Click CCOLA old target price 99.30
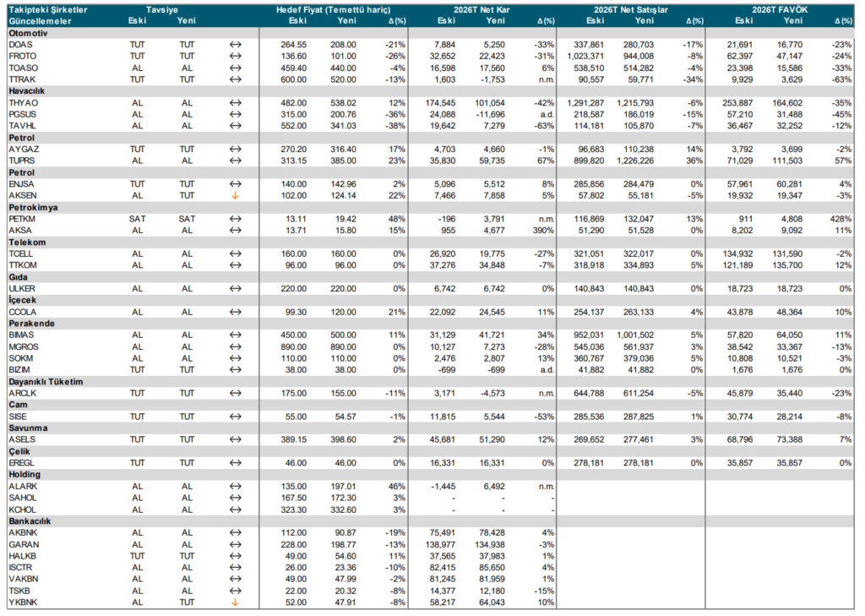 tap(296, 313)
